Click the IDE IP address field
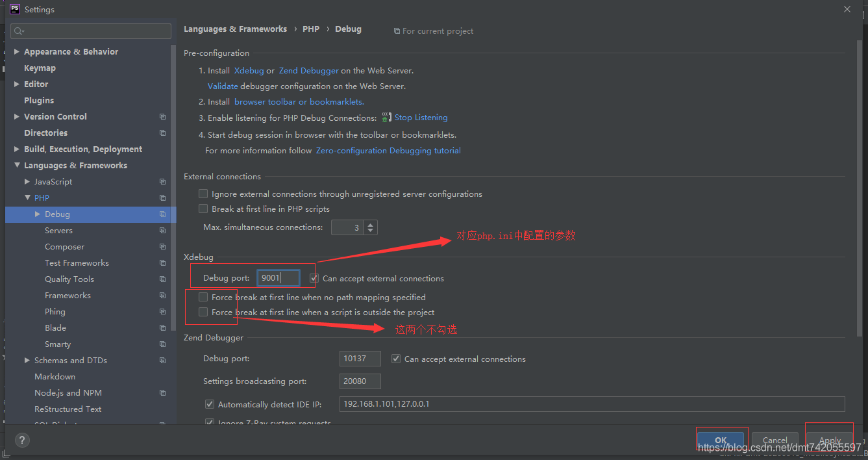 pos(592,404)
